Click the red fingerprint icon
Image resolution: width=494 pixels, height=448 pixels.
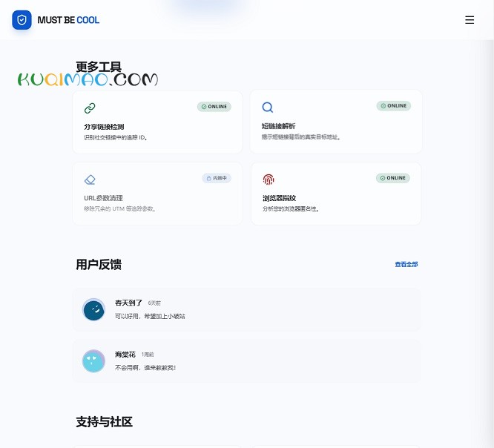pos(269,179)
